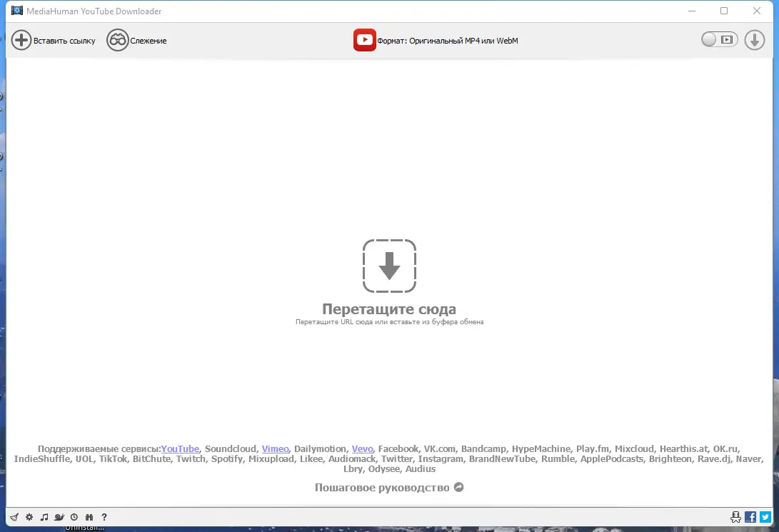Click the send feedback paper-plane icon

click(x=14, y=516)
